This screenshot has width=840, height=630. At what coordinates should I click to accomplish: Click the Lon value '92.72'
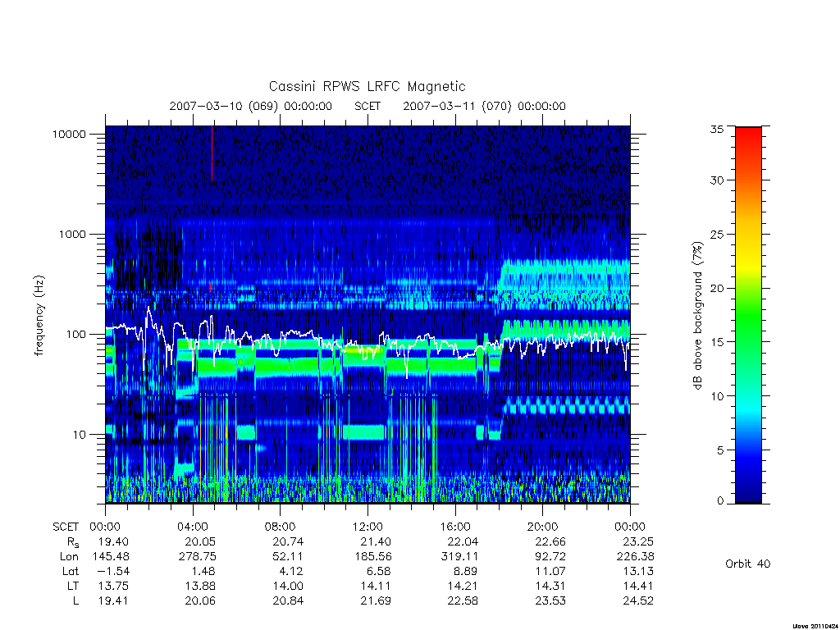click(550, 557)
